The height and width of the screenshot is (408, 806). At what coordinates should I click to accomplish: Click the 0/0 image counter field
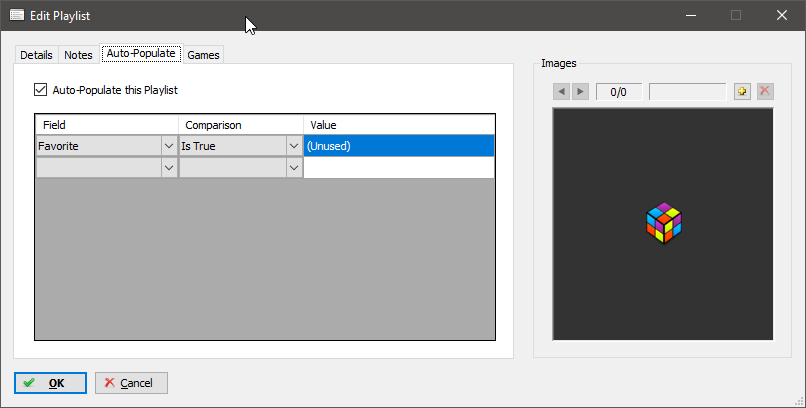(619, 92)
